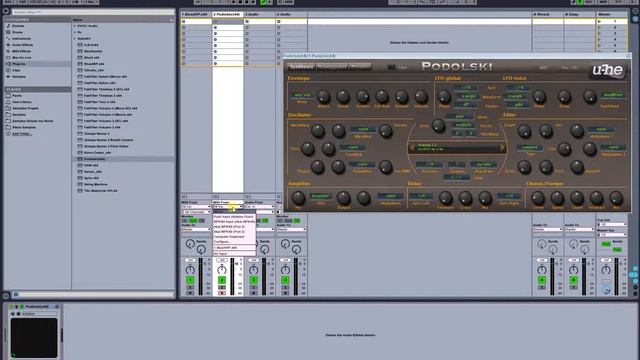Choose Computer Keyboard from MIDI From menu
Image resolution: width=640 pixels, height=360 pixels.
pyautogui.click(x=229, y=237)
